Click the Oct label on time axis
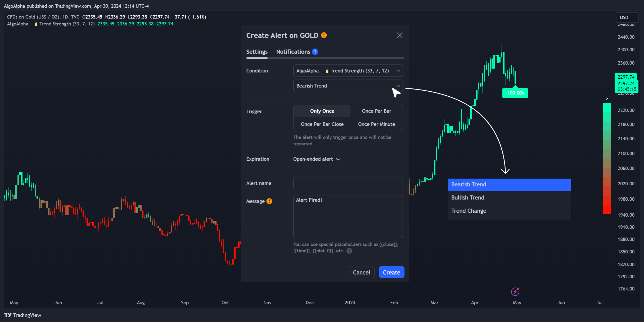The width and height of the screenshot is (644, 322). 225,303
